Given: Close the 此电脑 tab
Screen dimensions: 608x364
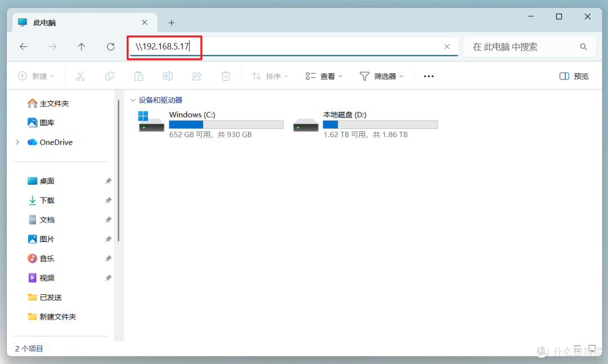Looking at the screenshot, I should coord(145,23).
